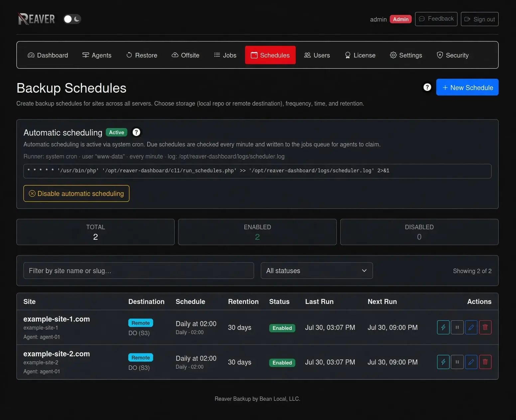Delete the example-site-1.com schedule
The height and width of the screenshot is (420, 516).
(x=485, y=327)
